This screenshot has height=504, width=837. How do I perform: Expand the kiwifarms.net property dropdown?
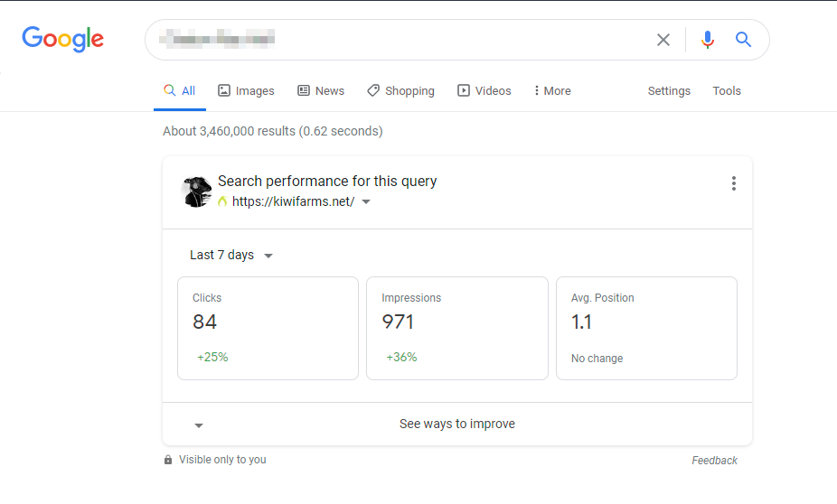click(366, 201)
